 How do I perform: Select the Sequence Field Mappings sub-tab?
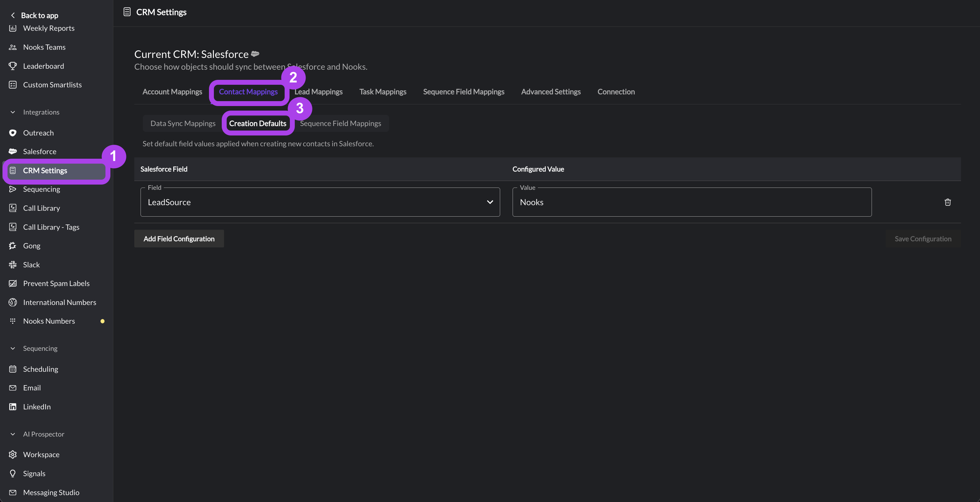(341, 123)
